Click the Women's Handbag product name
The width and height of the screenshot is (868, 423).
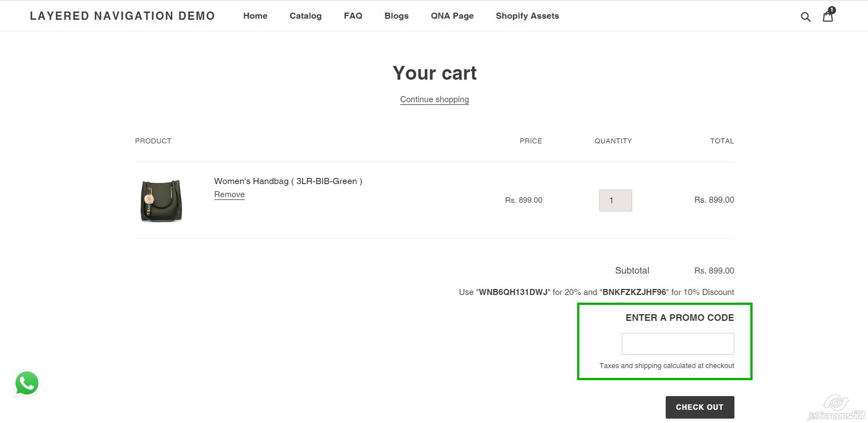(x=288, y=181)
